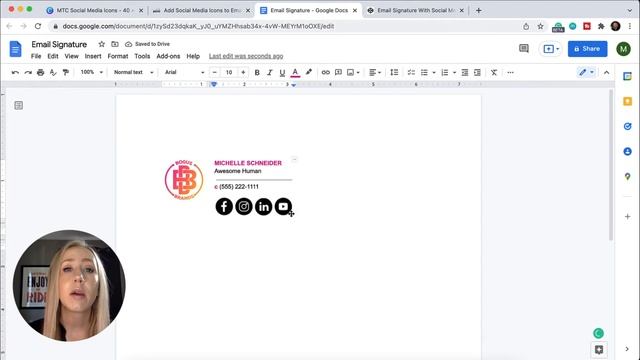Screen dimensions: 640x360
Task: Expand bulleted list options arrow
Action: tap(434, 73)
